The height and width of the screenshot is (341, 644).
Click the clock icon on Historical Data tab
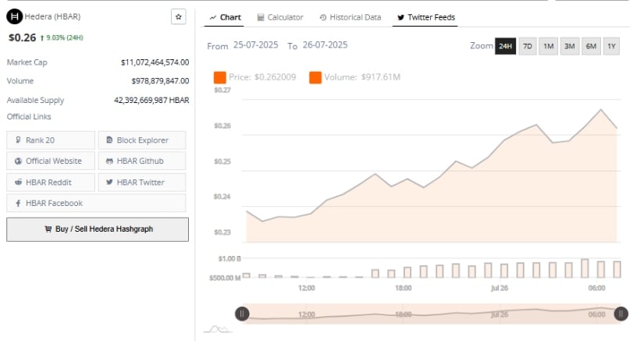pyautogui.click(x=323, y=18)
